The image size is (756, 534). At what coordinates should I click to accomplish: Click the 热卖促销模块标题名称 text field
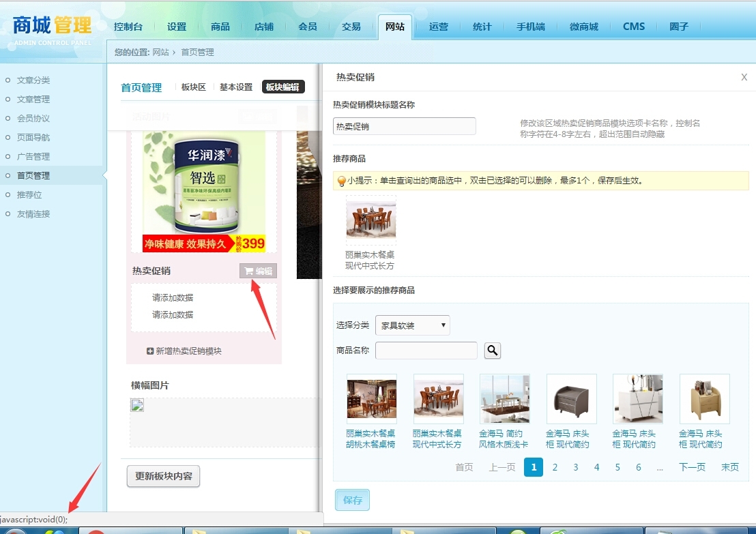pyautogui.click(x=404, y=126)
